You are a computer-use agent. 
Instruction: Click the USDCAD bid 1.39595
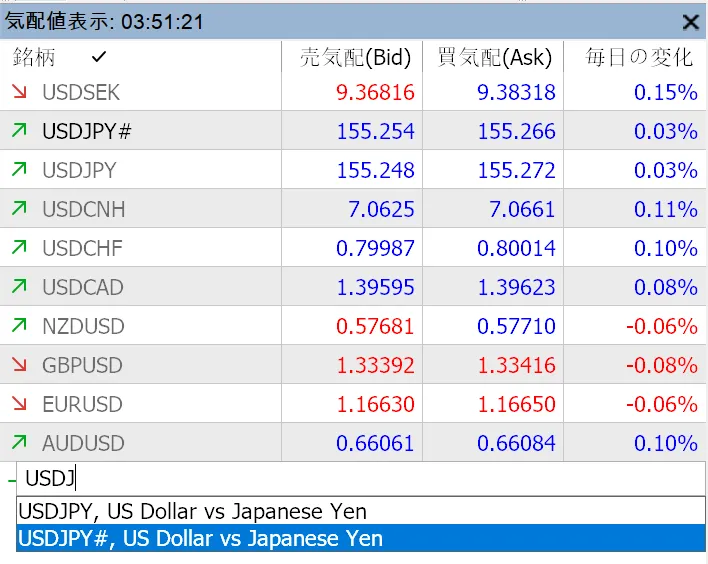376,288
